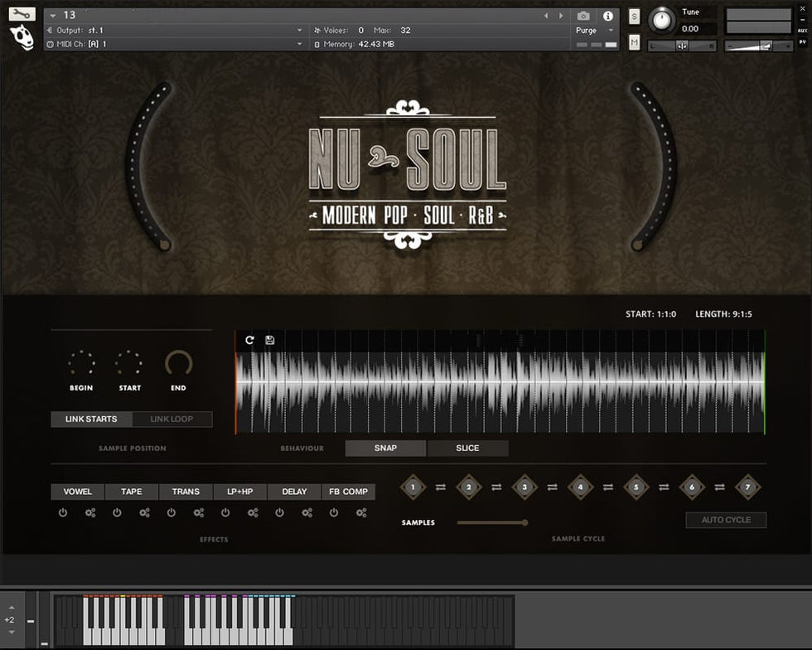Solo the instrument with S button

[634, 17]
